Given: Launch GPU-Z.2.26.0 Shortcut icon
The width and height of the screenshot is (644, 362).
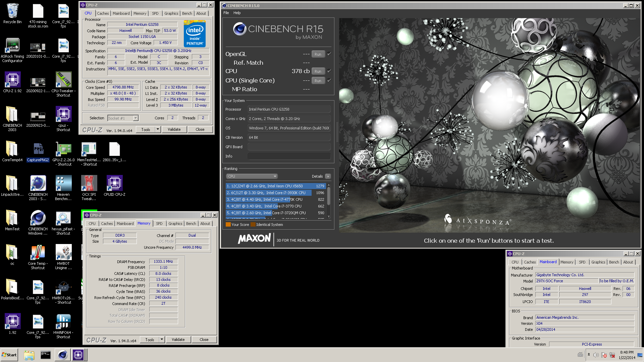Looking at the screenshot, I should (x=63, y=154).
